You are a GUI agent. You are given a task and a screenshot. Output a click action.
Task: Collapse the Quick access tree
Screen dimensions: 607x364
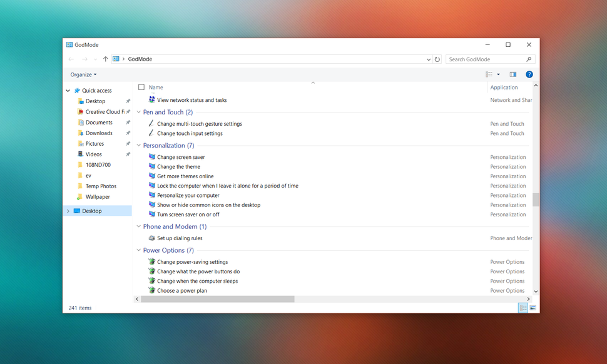click(68, 90)
